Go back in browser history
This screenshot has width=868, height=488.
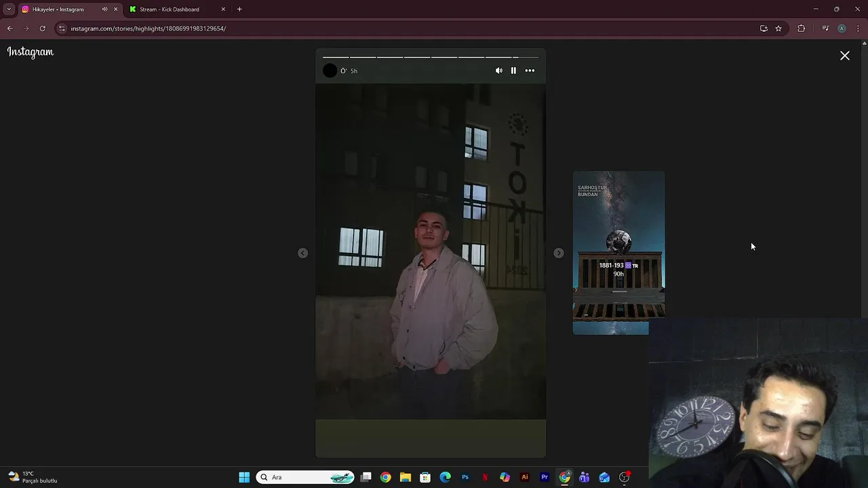pos(9,28)
